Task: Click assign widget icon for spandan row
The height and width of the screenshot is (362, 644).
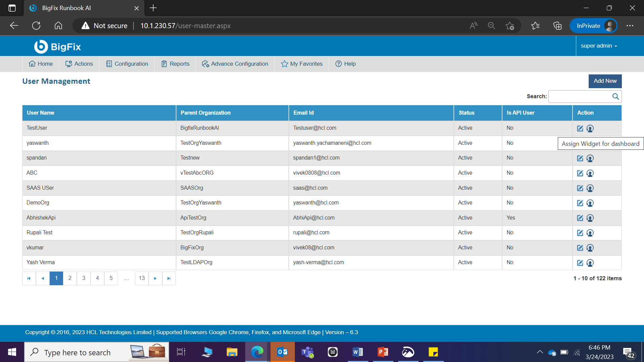Action: (x=590, y=158)
